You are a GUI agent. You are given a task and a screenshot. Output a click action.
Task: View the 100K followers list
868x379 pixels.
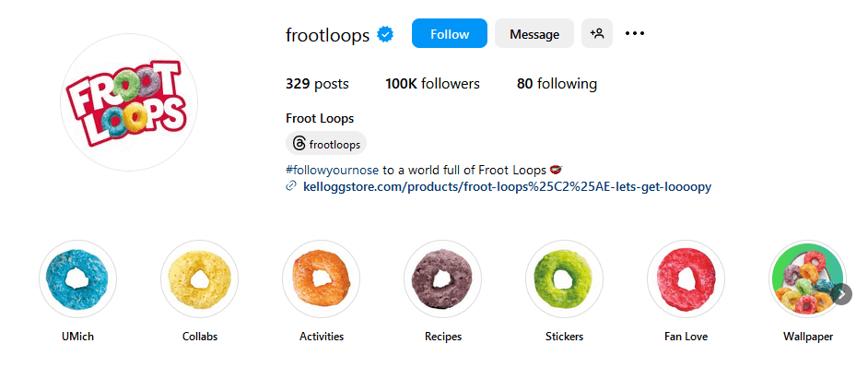coord(432,84)
